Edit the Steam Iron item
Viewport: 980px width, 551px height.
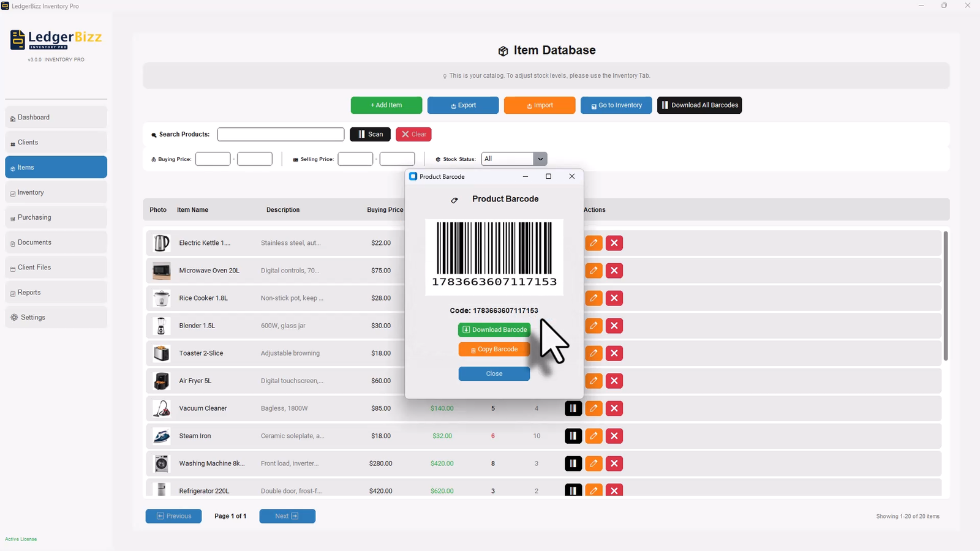(x=594, y=436)
